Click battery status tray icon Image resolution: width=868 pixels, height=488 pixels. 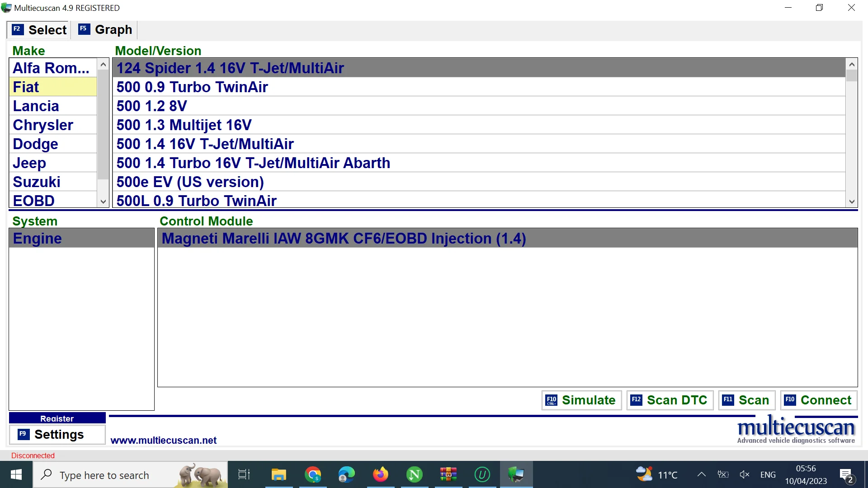pos(723,474)
